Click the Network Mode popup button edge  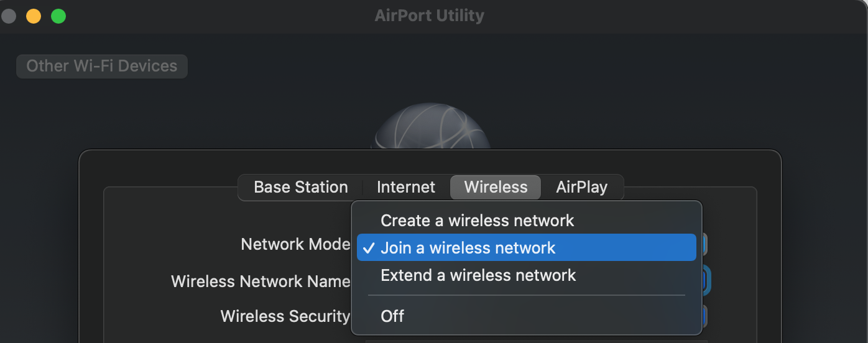tap(703, 244)
